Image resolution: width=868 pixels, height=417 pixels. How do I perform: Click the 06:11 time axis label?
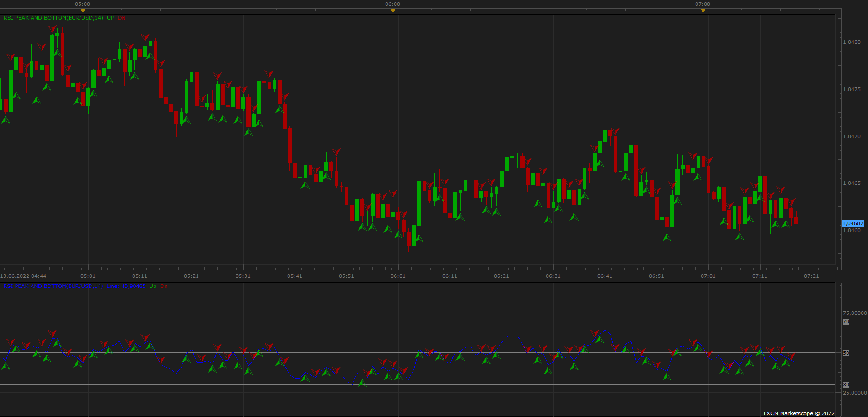coord(450,276)
